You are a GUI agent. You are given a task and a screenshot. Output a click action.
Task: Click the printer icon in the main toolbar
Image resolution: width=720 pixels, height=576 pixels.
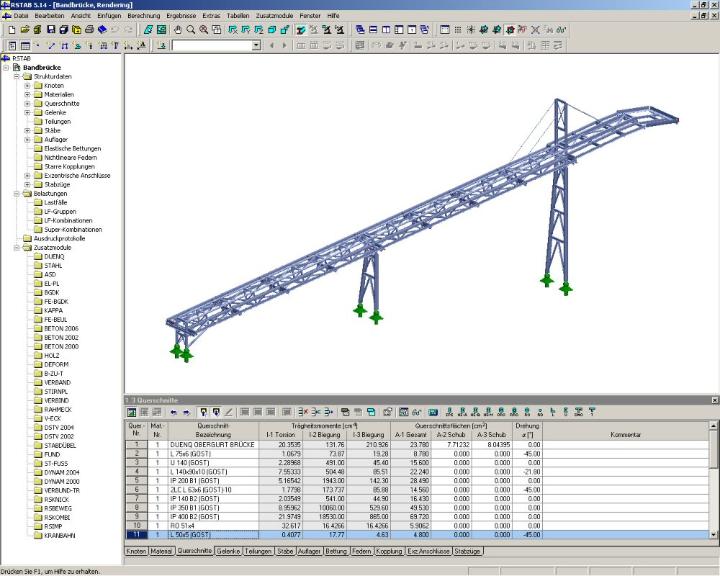click(90, 30)
